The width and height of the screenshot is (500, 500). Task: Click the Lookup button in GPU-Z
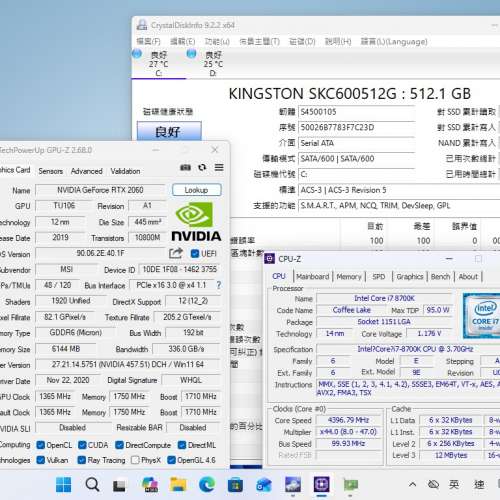[197, 190]
